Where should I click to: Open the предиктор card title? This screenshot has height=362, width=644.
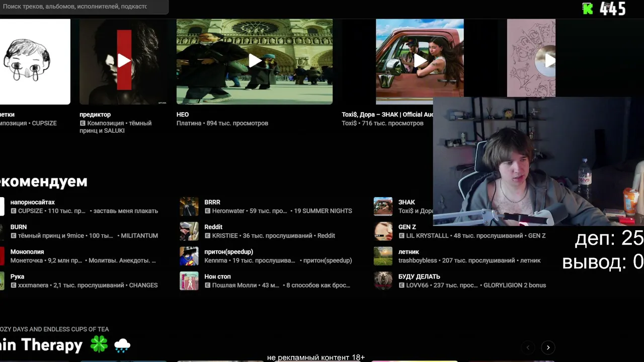pyautogui.click(x=95, y=115)
